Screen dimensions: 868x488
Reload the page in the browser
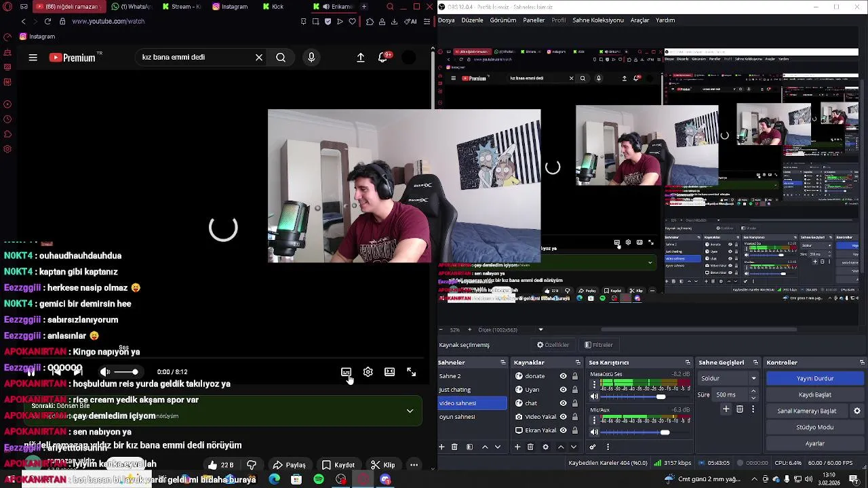[47, 21]
